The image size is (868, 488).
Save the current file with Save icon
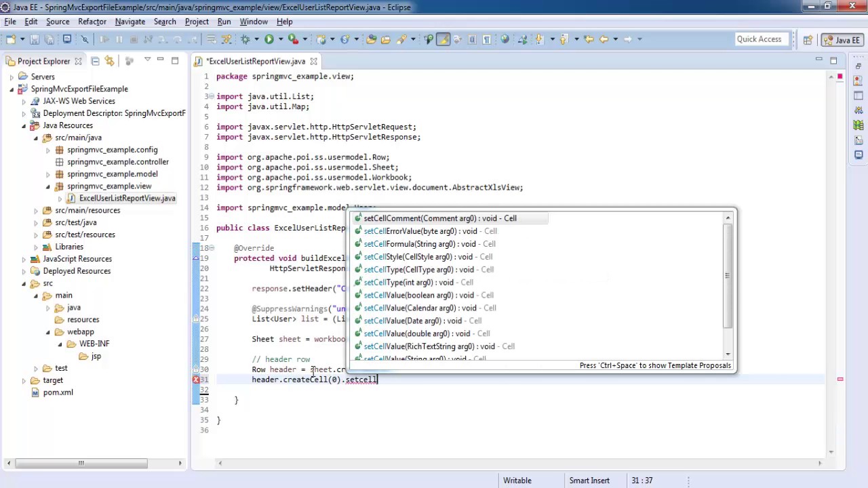click(x=34, y=39)
